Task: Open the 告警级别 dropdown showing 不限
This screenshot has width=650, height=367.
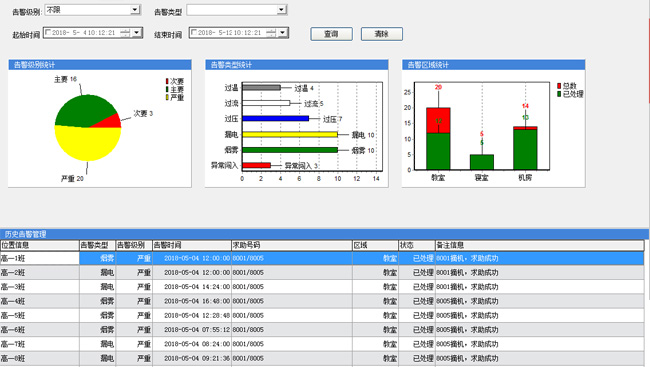Action: [93, 10]
